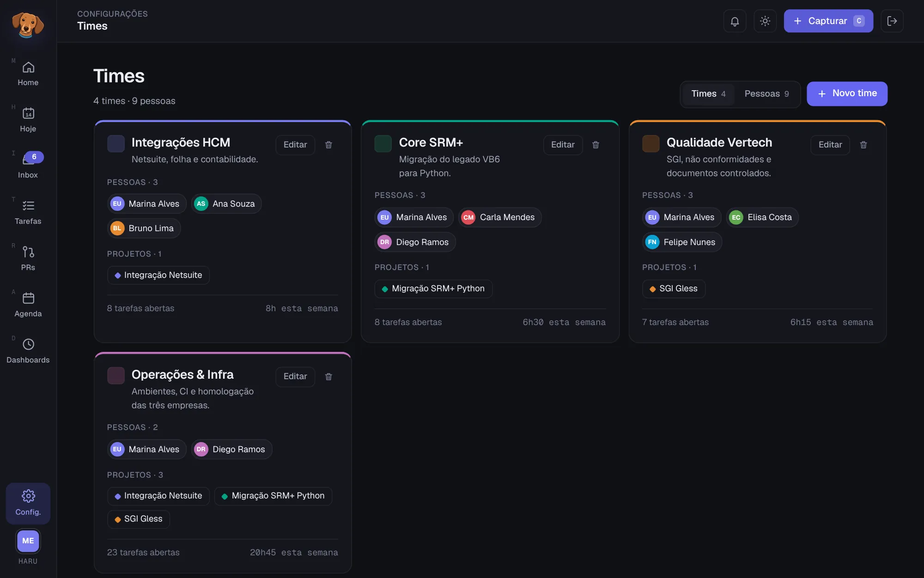Open SGI Gless project in Qualidade Vertech
The width and height of the screenshot is (924, 578).
tap(674, 289)
